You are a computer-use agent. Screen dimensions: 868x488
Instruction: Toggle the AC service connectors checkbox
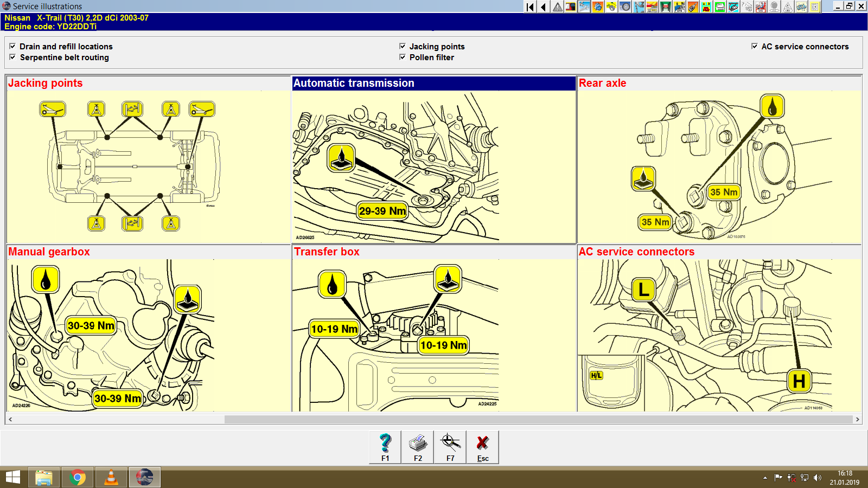[x=754, y=46]
